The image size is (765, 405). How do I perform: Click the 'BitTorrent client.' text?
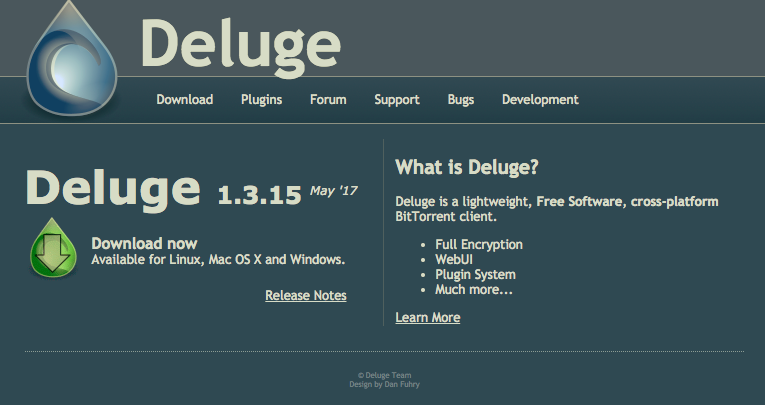[446, 216]
